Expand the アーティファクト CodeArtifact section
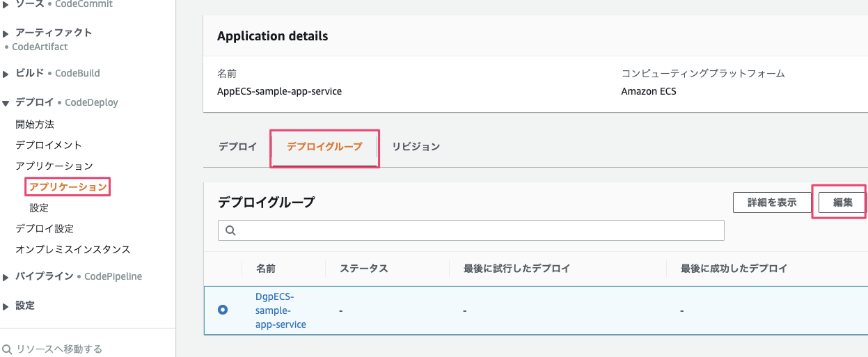This screenshot has width=868, height=357. [x=6, y=33]
